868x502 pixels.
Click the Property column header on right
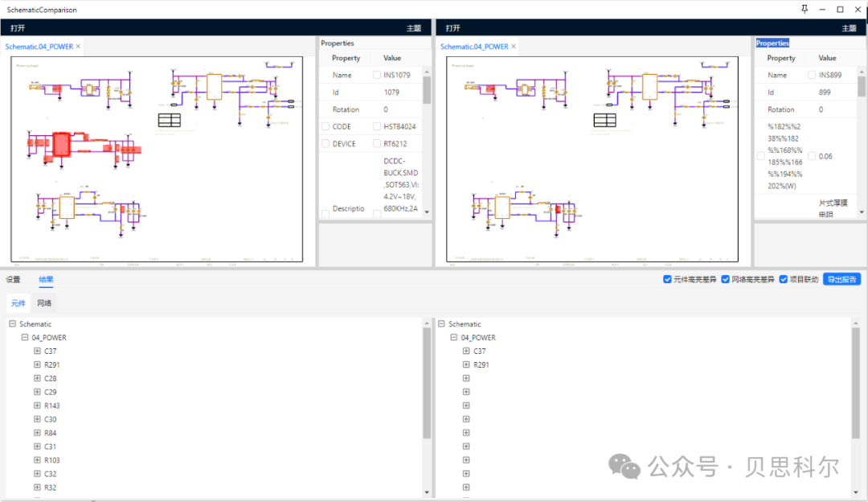(x=781, y=58)
